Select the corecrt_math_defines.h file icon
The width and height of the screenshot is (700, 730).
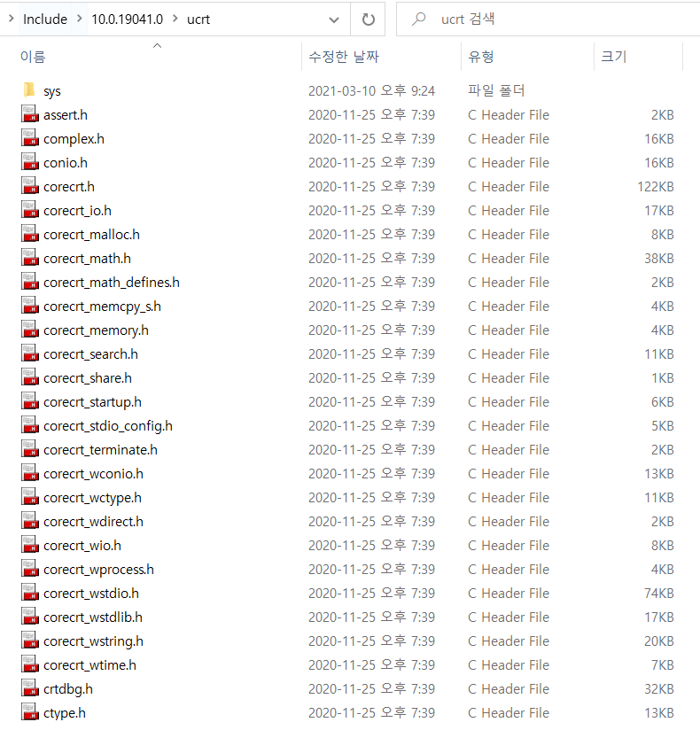point(30,282)
